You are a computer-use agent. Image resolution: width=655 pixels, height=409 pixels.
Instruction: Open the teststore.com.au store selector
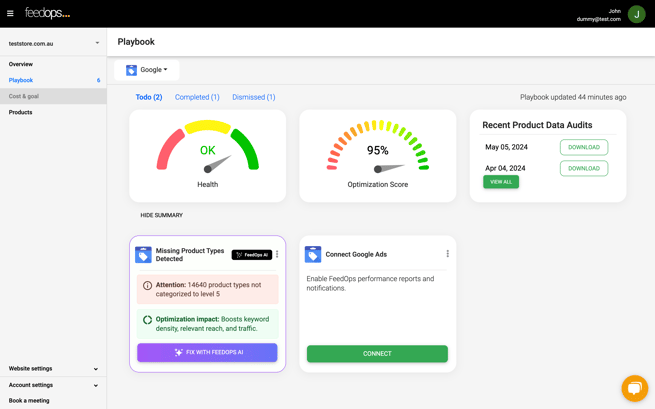[53, 43]
